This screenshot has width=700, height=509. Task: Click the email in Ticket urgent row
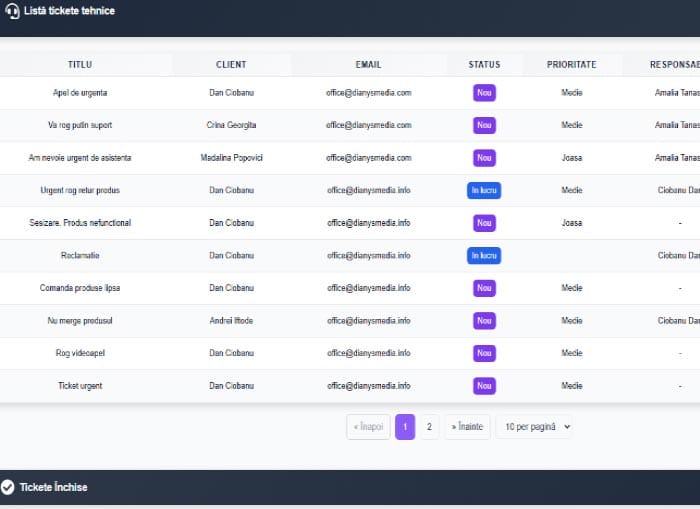pyautogui.click(x=368, y=386)
